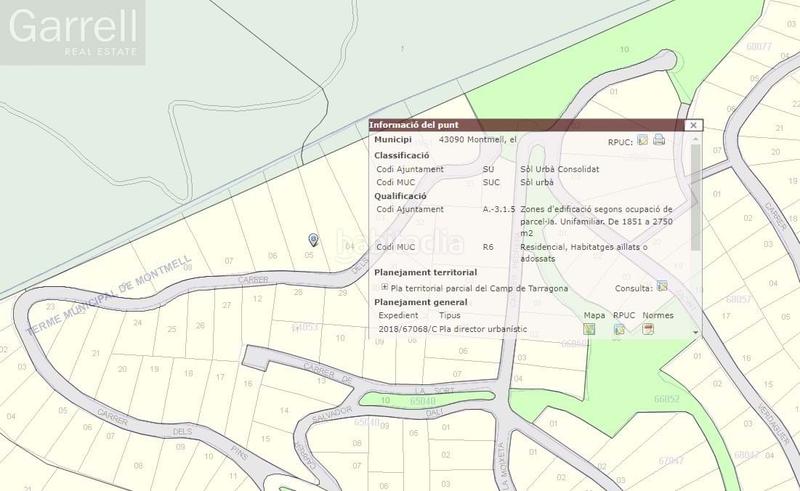The width and height of the screenshot is (800, 491).
Task: Open the Consulta icon for Pla territorial
Action: [662, 287]
